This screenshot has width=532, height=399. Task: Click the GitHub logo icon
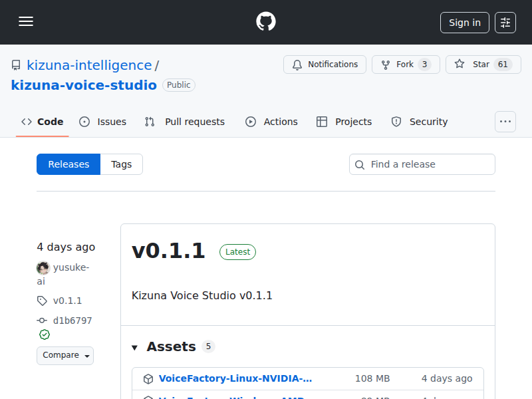tap(266, 22)
